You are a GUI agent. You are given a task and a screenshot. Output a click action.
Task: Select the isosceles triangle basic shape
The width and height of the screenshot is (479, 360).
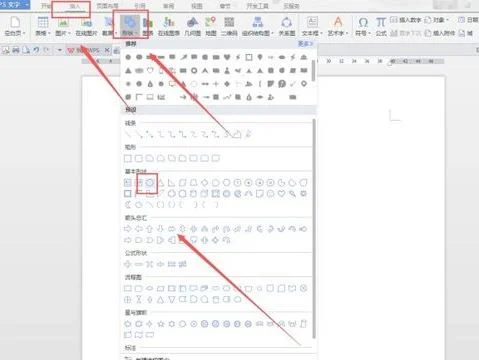click(161, 182)
